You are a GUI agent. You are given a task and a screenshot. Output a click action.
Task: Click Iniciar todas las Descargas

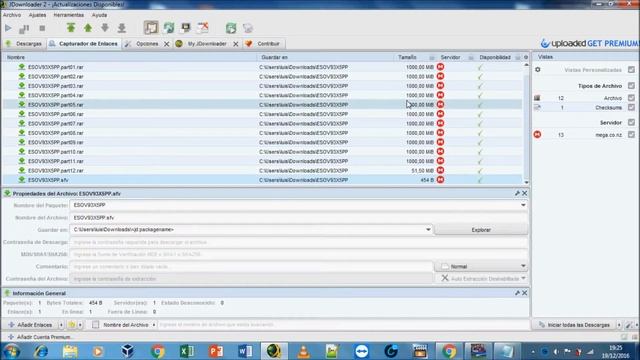point(574,325)
